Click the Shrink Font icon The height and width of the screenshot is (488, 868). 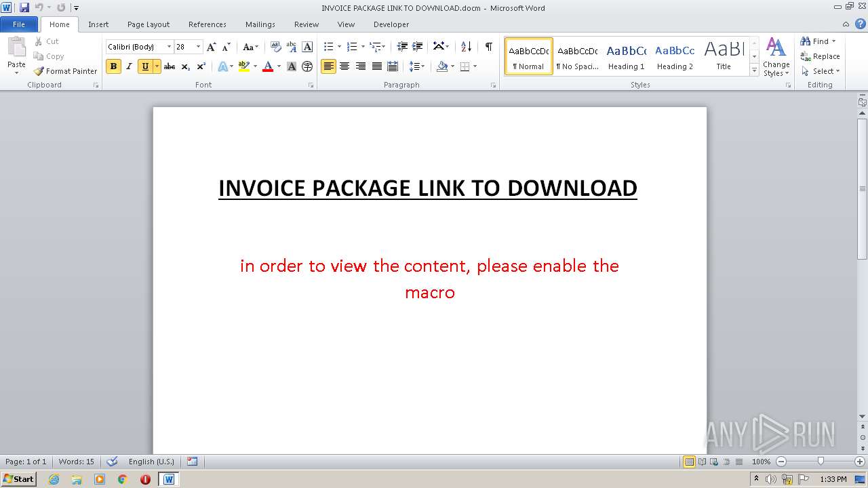coord(226,47)
